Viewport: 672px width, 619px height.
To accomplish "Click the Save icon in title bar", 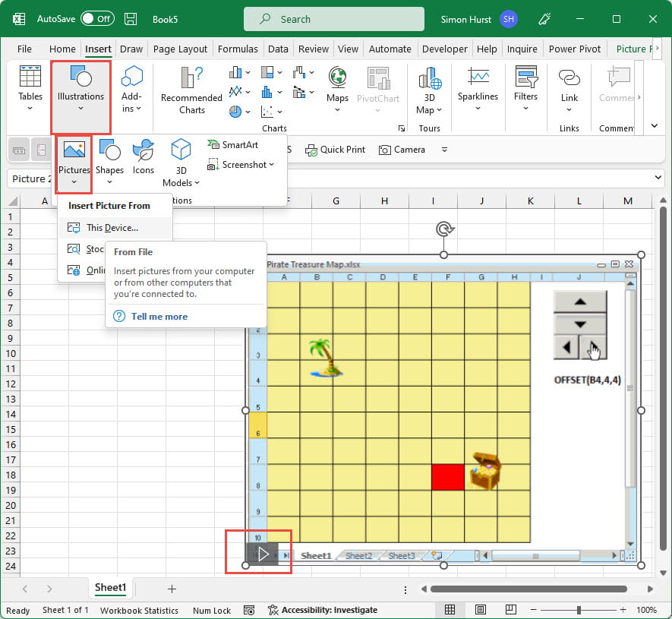I will coord(131,19).
